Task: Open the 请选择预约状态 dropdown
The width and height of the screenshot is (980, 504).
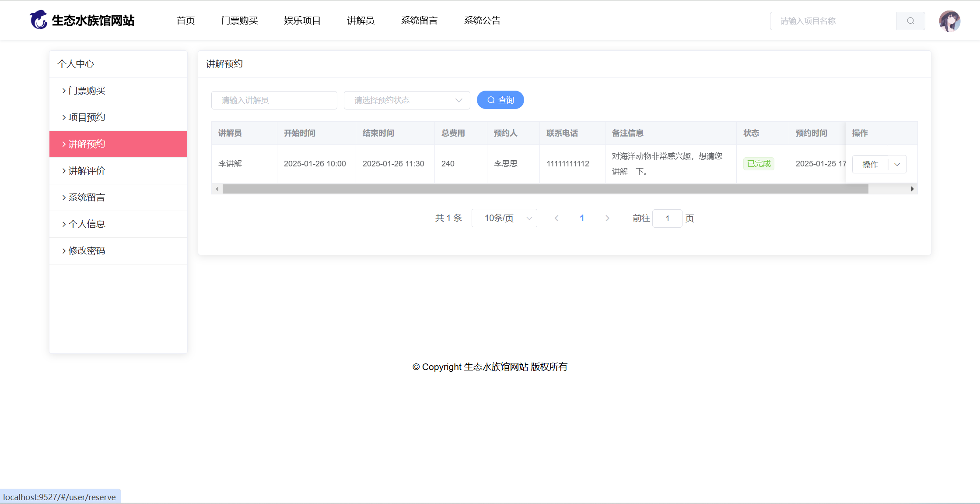Action: tap(407, 100)
